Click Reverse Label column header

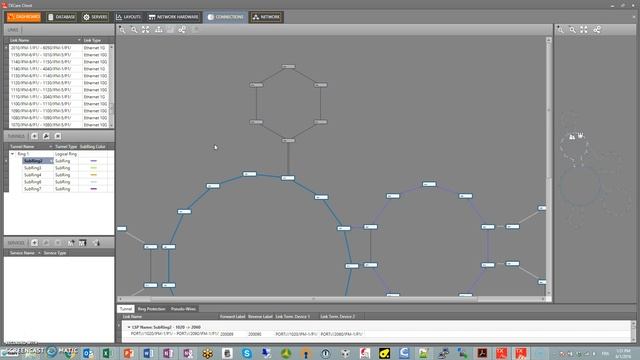coord(260,316)
